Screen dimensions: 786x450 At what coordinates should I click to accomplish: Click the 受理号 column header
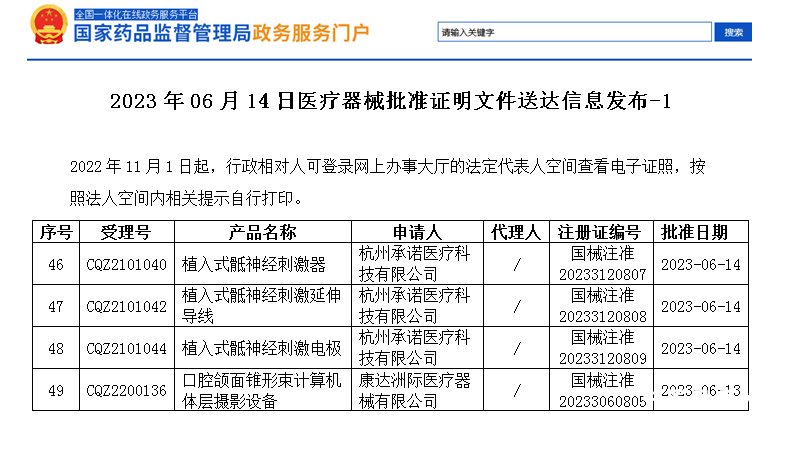point(126,232)
